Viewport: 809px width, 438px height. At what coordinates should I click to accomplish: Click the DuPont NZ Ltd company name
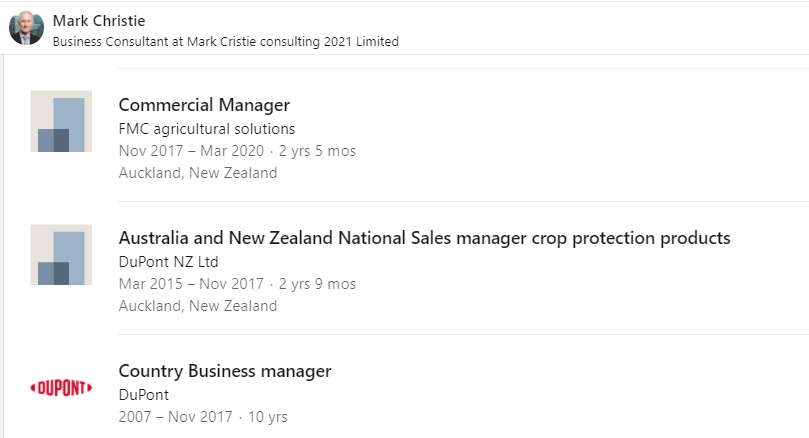click(x=168, y=262)
